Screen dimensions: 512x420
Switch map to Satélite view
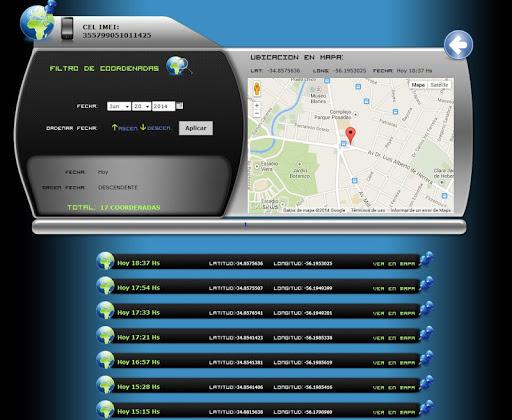coord(439,85)
